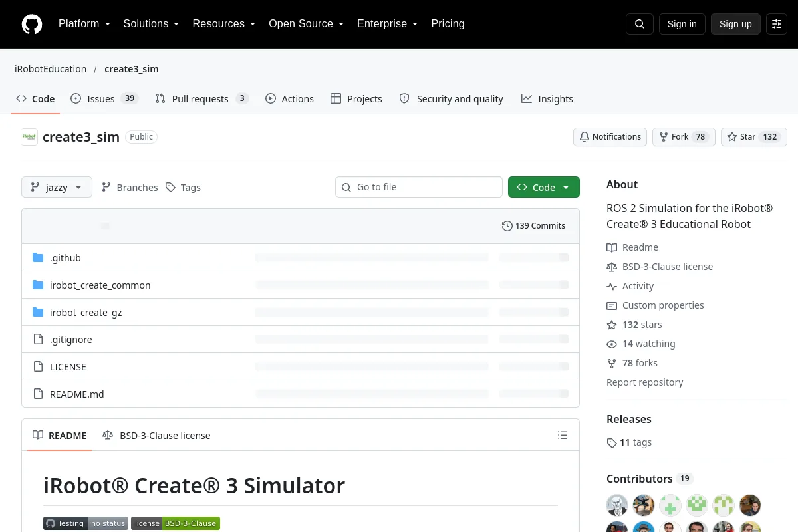Screen dimensions: 798x532
Task: Open iRobotEducation organization link
Action: tap(51, 69)
